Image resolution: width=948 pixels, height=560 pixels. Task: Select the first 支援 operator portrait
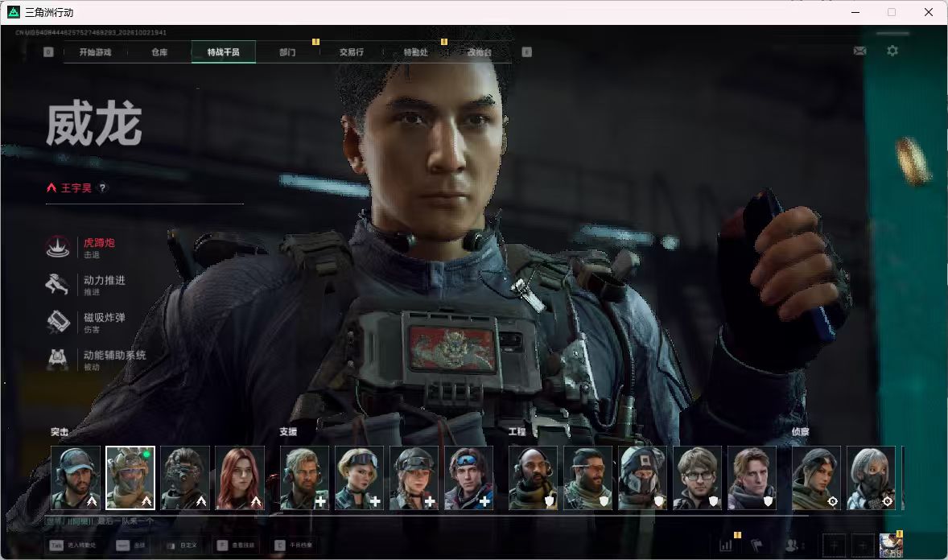point(304,478)
